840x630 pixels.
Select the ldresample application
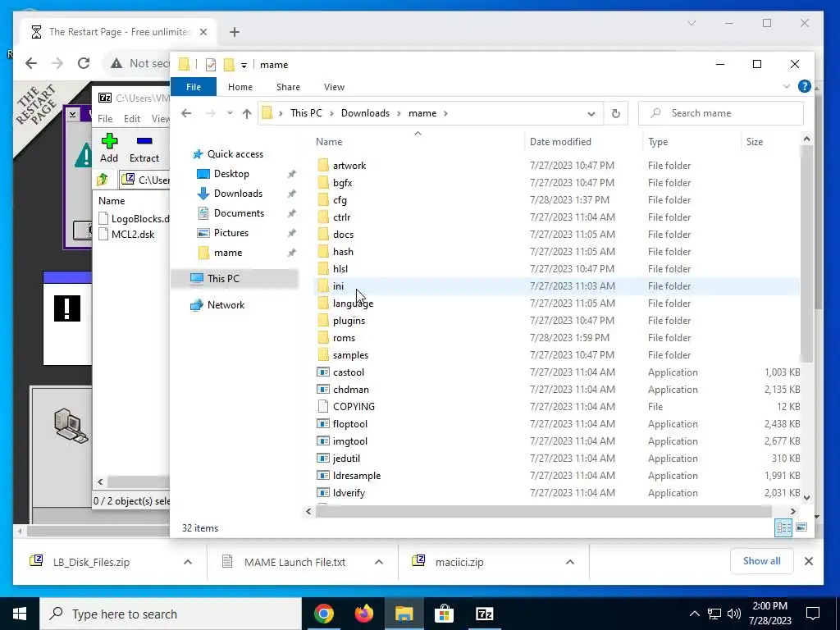point(357,475)
